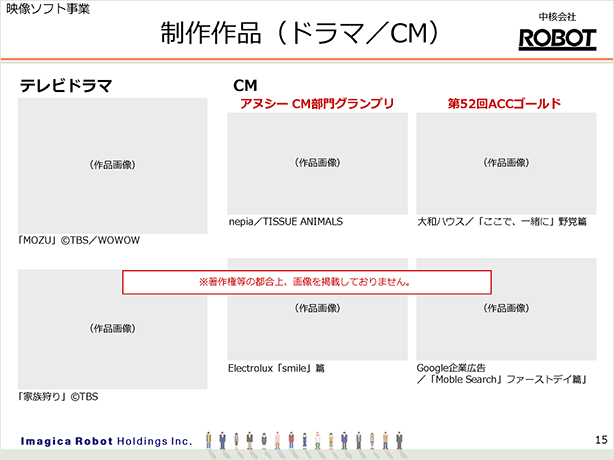Image resolution: width=614 pixels, height=460 pixels.
Task: Click the 中核会社 label above logo
Action: point(557,17)
